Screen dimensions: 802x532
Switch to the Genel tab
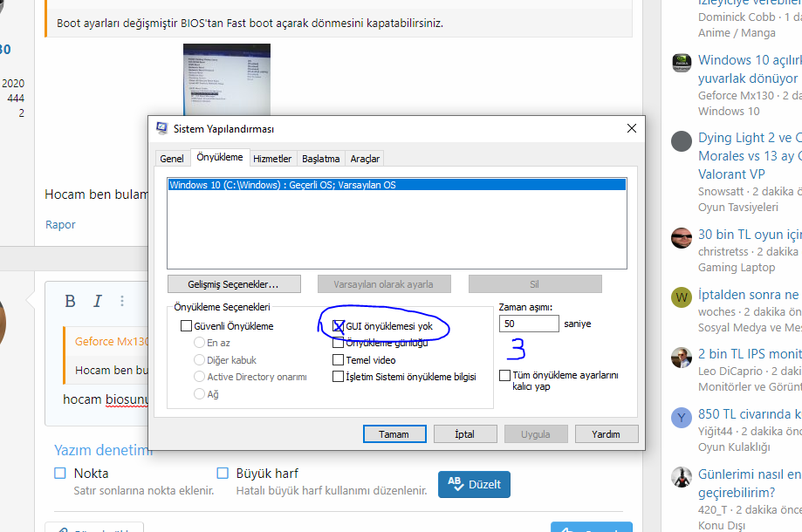click(171, 159)
